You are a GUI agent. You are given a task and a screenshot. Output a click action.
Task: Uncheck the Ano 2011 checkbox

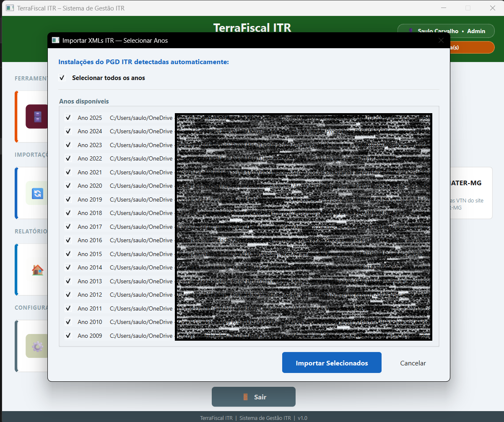(68, 308)
